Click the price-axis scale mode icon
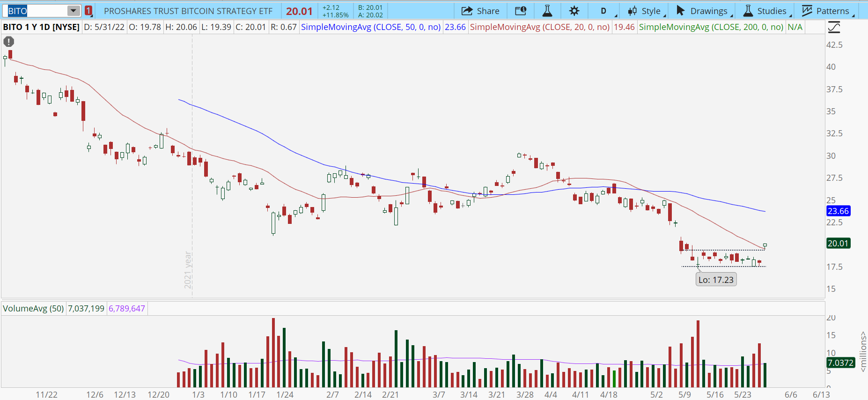Screen dimensions: 868x400 pos(834,27)
